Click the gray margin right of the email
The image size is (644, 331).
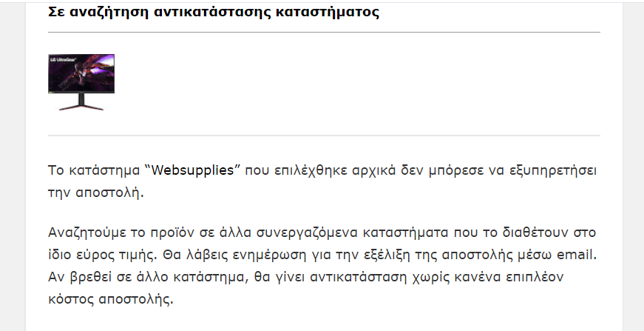point(634,165)
